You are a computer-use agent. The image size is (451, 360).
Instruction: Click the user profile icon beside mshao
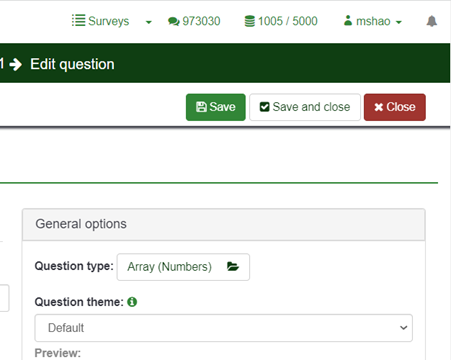click(x=348, y=20)
